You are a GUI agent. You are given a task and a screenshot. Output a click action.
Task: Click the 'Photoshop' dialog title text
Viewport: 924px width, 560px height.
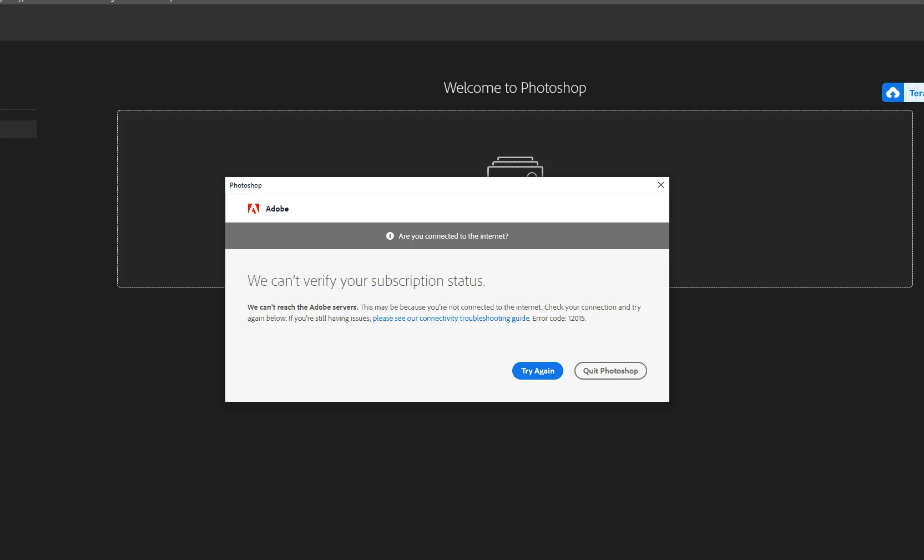tap(246, 185)
